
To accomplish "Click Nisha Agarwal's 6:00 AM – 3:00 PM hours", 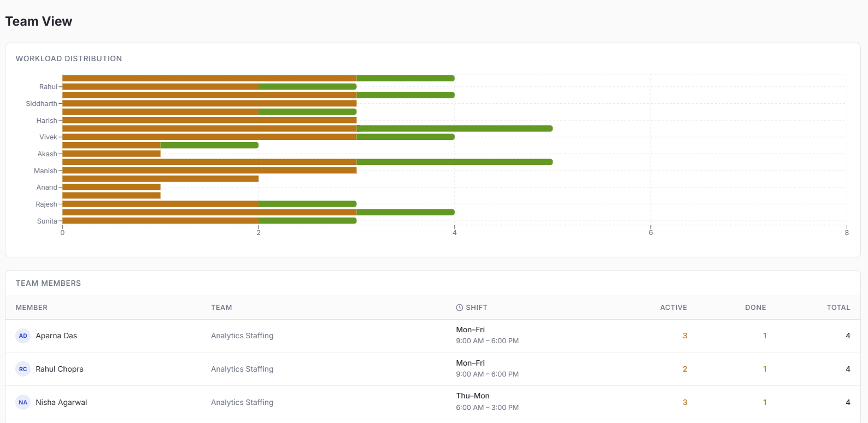I will pyautogui.click(x=488, y=408).
